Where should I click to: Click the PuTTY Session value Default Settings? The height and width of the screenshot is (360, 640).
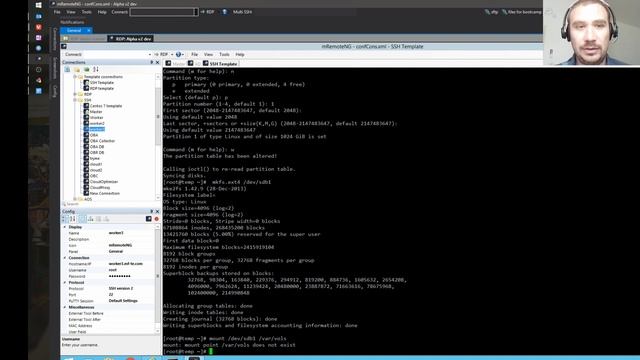123,301
